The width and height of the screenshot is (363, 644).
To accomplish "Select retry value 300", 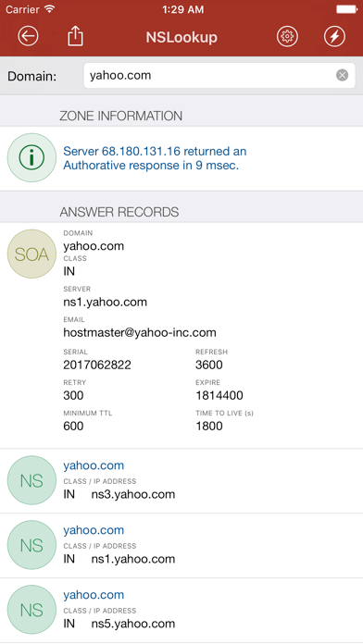I will pos(73,395).
